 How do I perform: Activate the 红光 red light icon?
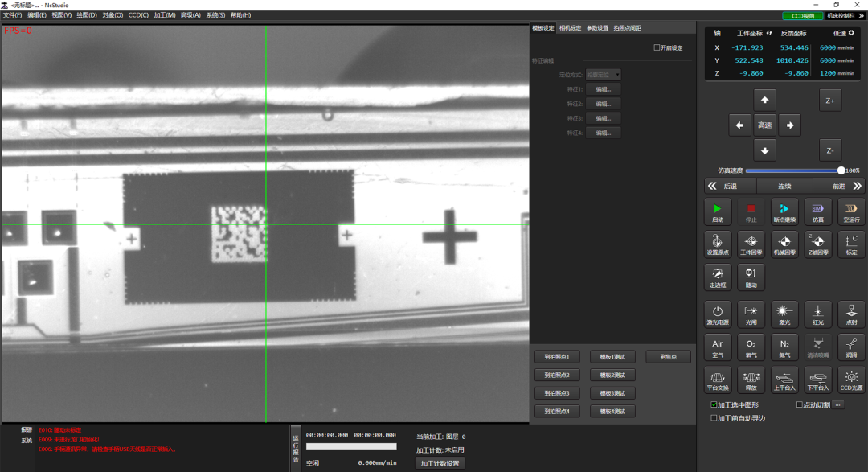[817, 314]
